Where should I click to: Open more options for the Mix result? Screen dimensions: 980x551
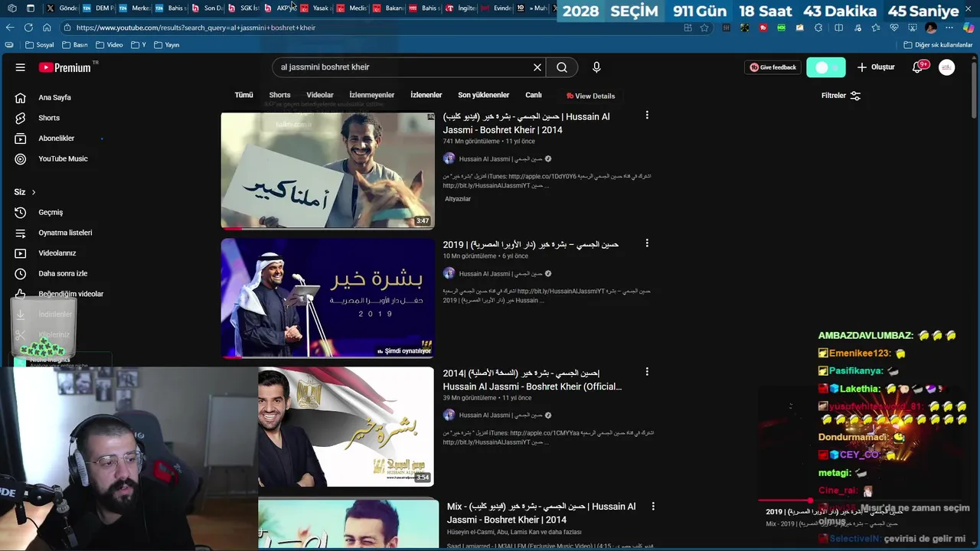tap(653, 506)
